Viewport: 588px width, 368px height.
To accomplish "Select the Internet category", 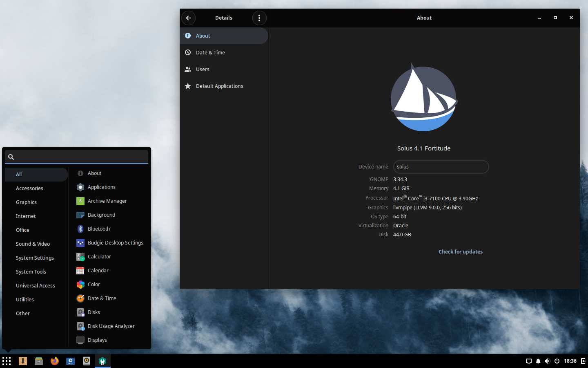I will click(36, 216).
